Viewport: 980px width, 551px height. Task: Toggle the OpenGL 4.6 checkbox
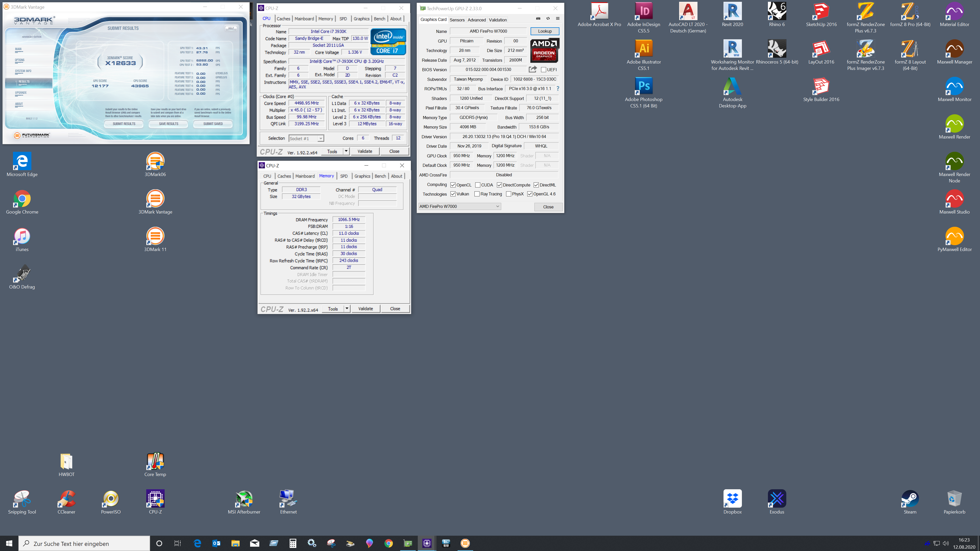coord(530,194)
